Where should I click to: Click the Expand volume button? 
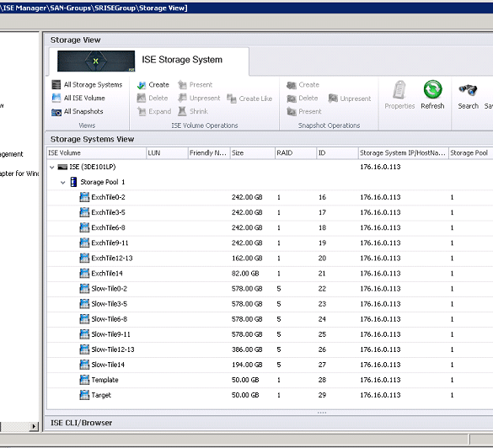154,111
